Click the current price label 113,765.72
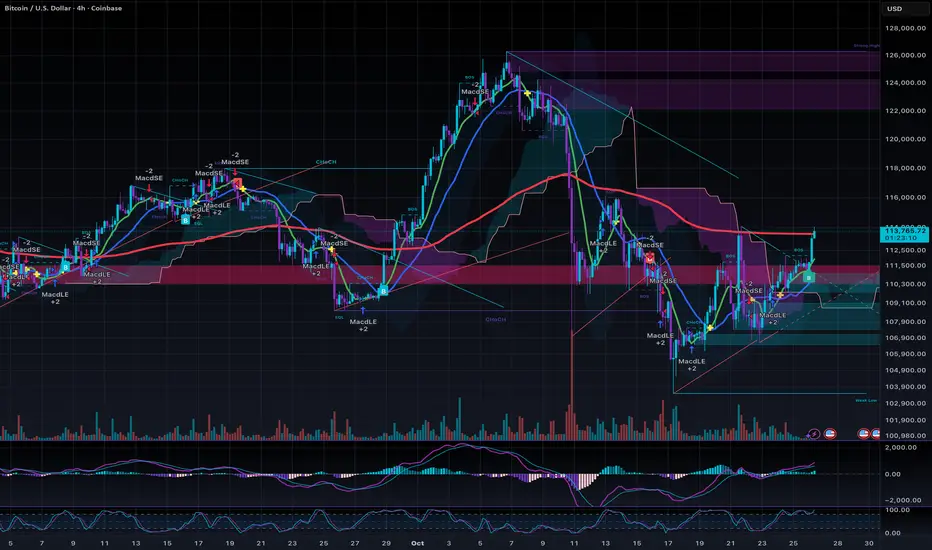The height and width of the screenshot is (550, 932). 905,230
